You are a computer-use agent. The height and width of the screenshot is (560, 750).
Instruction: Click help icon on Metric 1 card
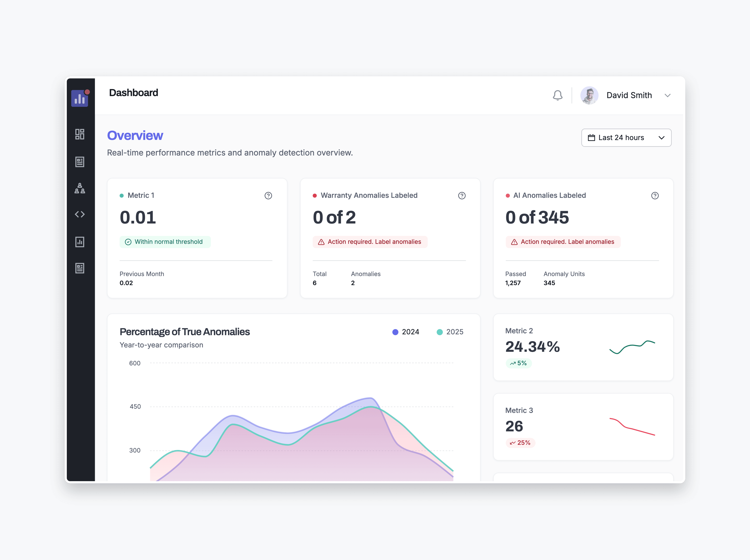click(x=268, y=195)
